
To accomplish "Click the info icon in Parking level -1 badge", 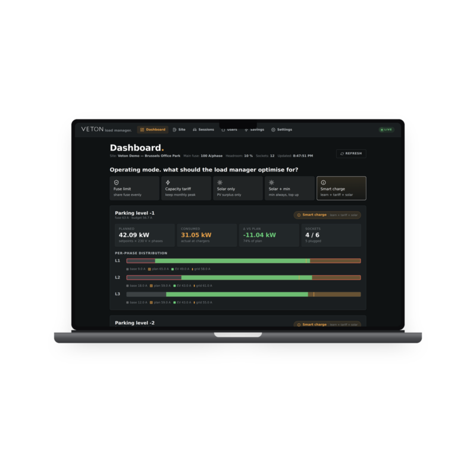I will pyautogui.click(x=299, y=215).
